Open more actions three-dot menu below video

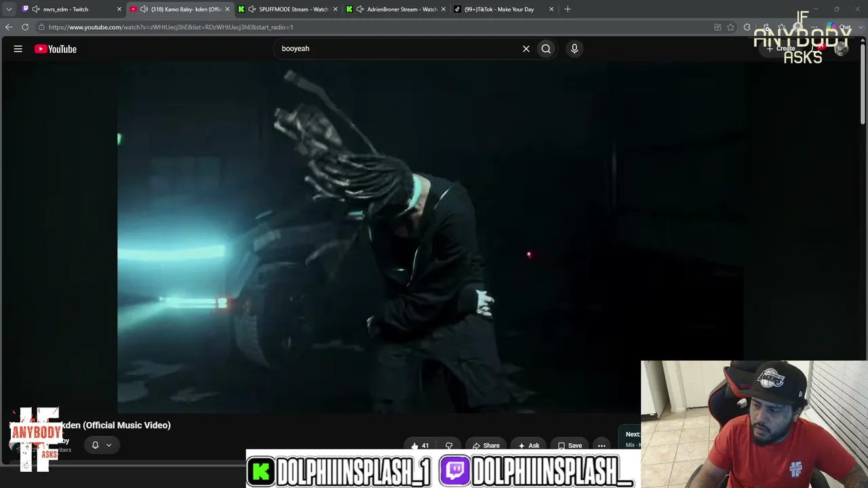[x=601, y=445]
